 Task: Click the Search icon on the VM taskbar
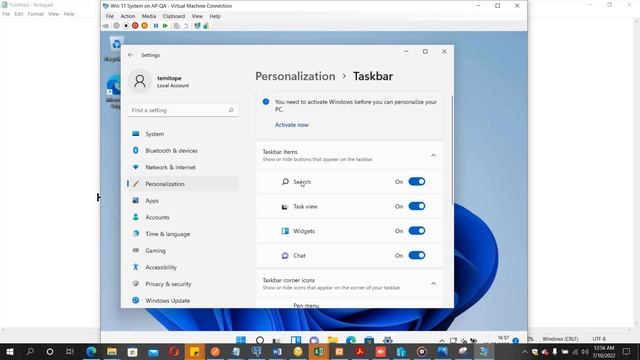pyautogui.click(x=260, y=340)
